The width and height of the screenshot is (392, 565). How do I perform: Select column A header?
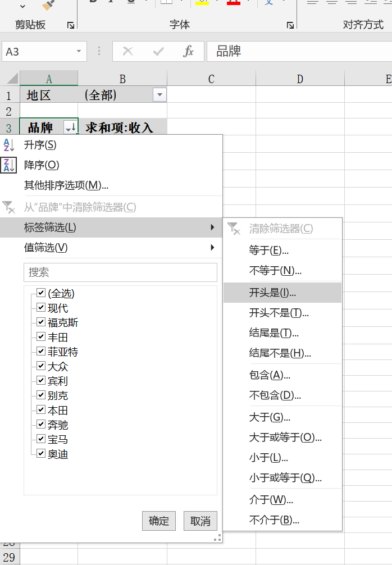49,78
